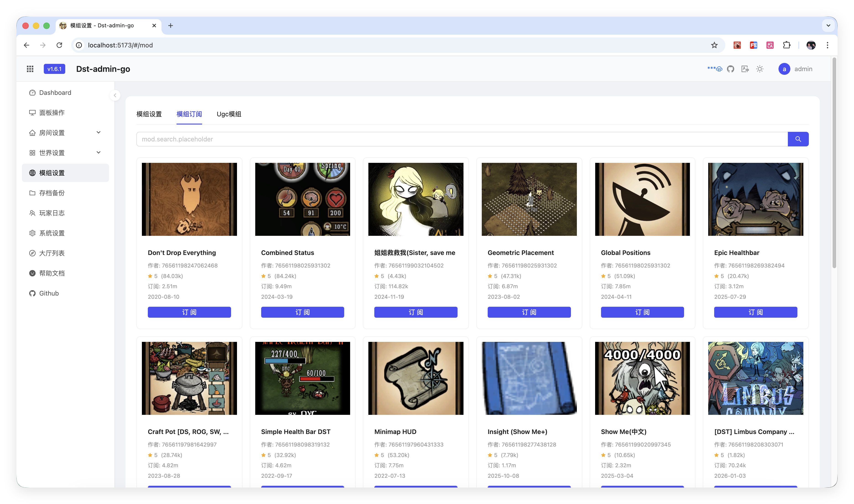Open Minimap HUD thumbnail image
Image resolution: width=854 pixels, height=504 pixels.
[416, 378]
